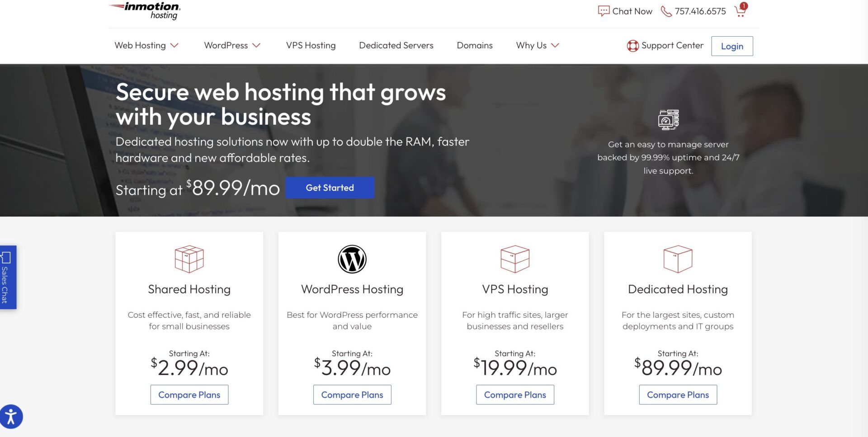Click the $19.99/mo price
This screenshot has height=437, width=868.
tap(515, 367)
